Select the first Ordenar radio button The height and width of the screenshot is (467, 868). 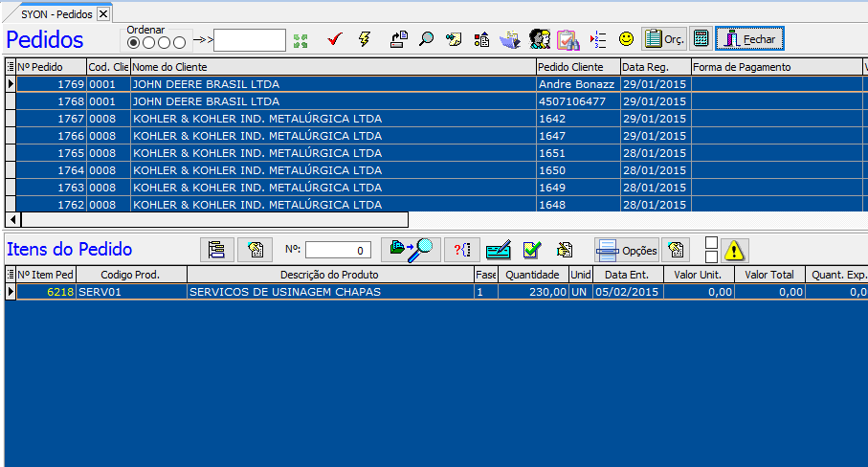tap(134, 42)
